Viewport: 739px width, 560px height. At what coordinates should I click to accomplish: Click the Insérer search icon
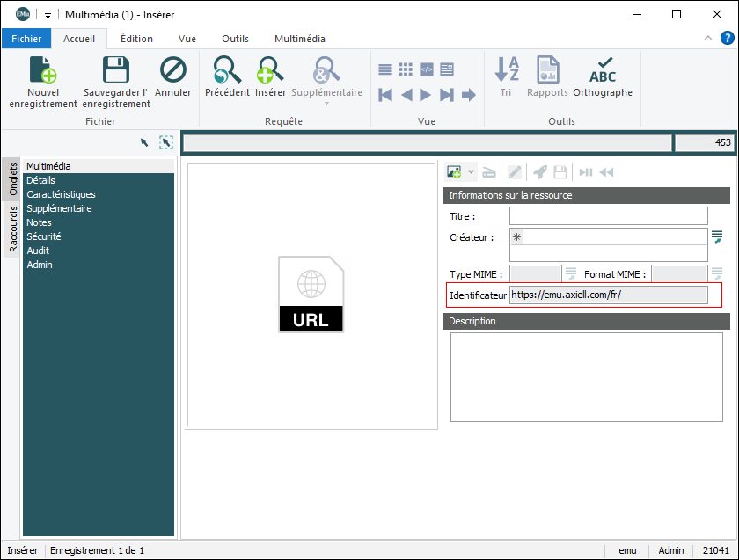tap(270, 70)
